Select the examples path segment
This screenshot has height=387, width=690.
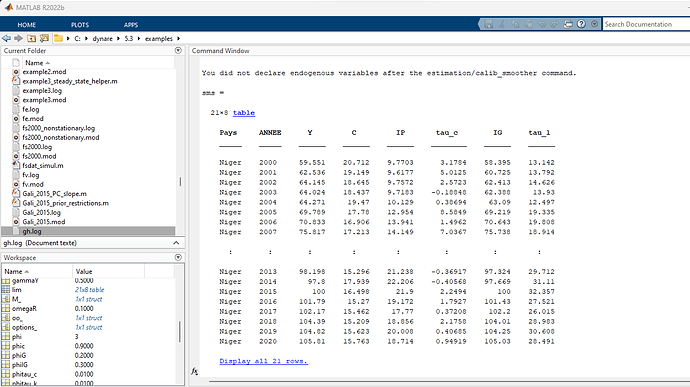tap(159, 39)
